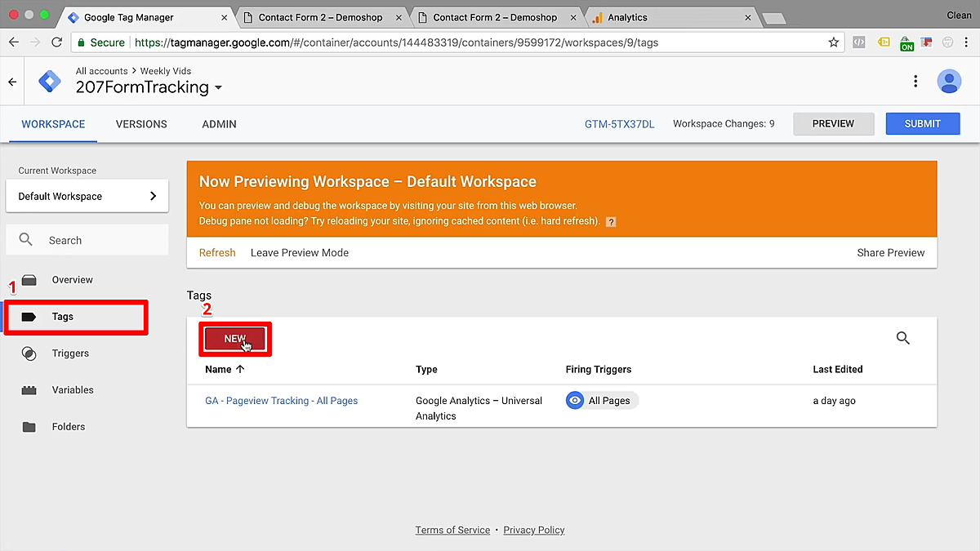Click the Tag Manager back arrow icon
The image size is (980, 551).
[12, 82]
